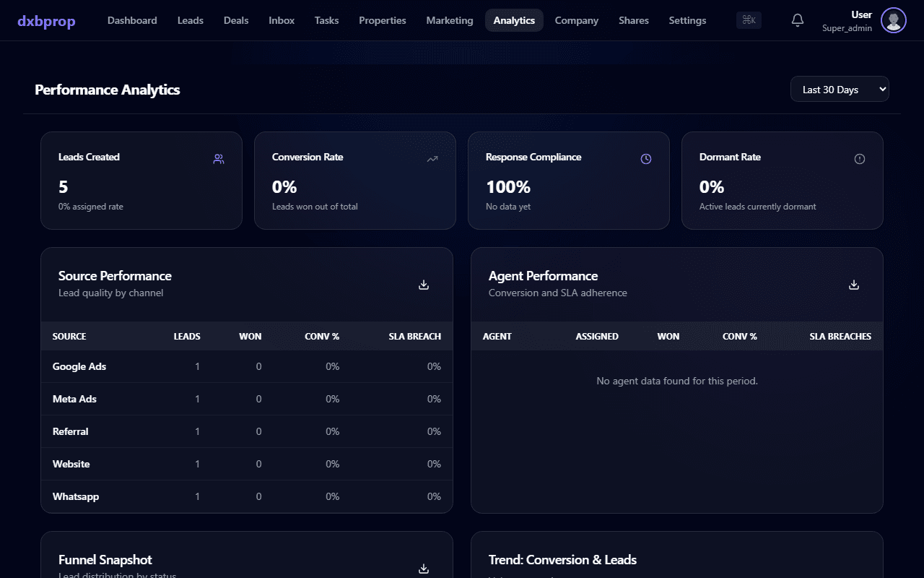The width and height of the screenshot is (924, 578).
Task: Click the User Super_admin name label
Action: click(847, 21)
